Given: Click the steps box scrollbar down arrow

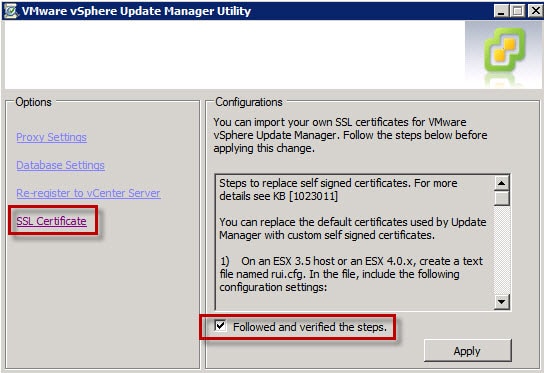Looking at the screenshot, I should pyautogui.click(x=502, y=302).
